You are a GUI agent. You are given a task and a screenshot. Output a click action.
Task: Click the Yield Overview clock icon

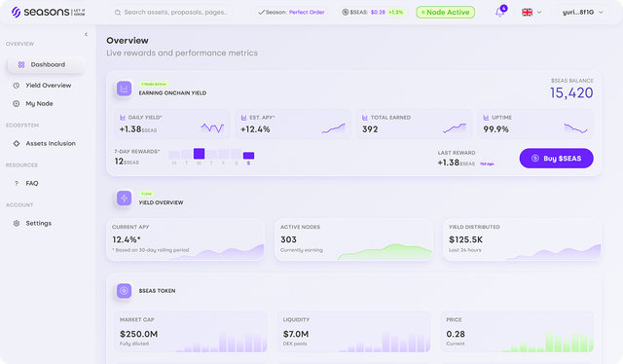click(x=17, y=85)
